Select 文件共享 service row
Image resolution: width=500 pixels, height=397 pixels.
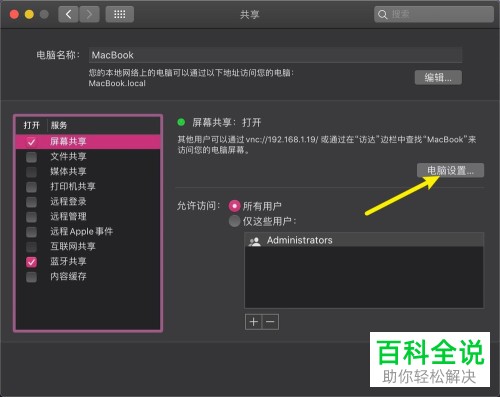(x=88, y=157)
